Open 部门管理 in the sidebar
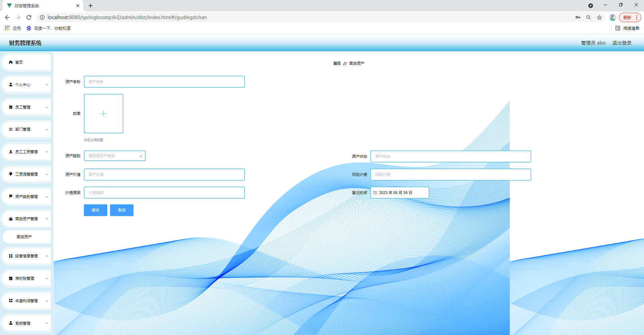The image size is (644, 335). [26, 129]
